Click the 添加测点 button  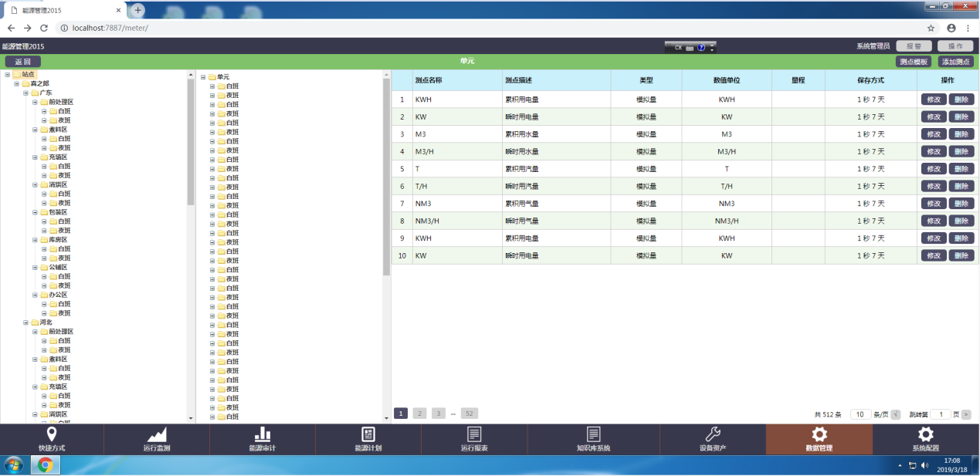(956, 62)
